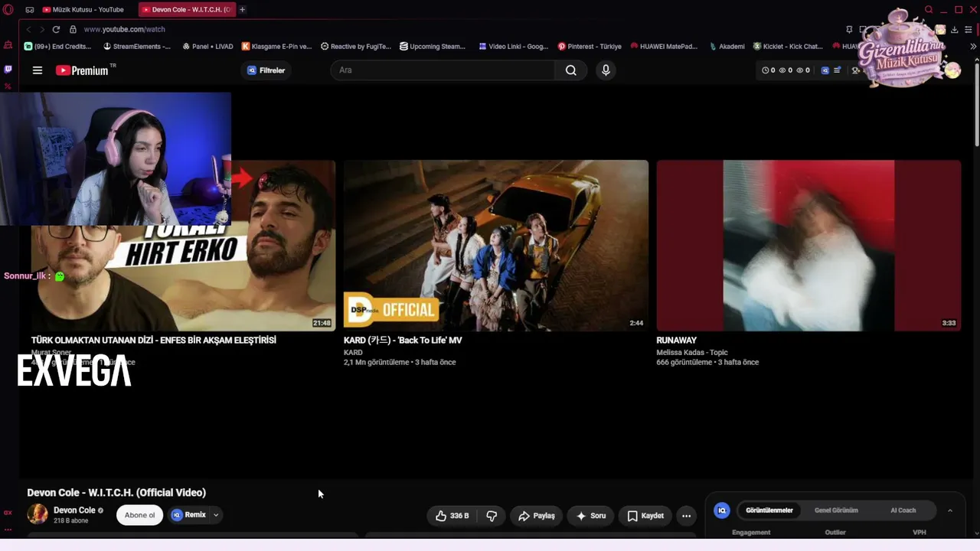Viewport: 980px width, 551px height.
Task: Select the Görüntülenmeler tab
Action: [769, 510]
